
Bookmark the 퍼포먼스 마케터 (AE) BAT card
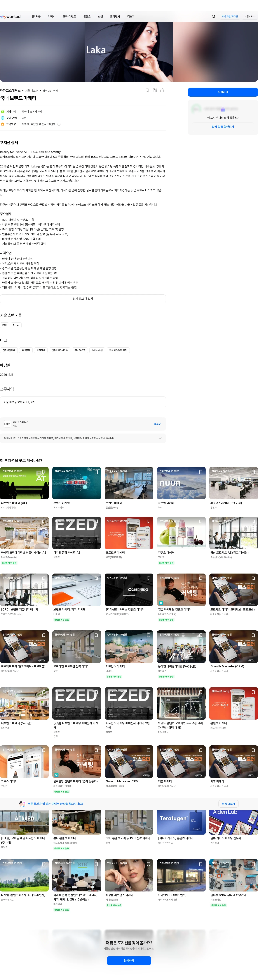pos(44,472)
